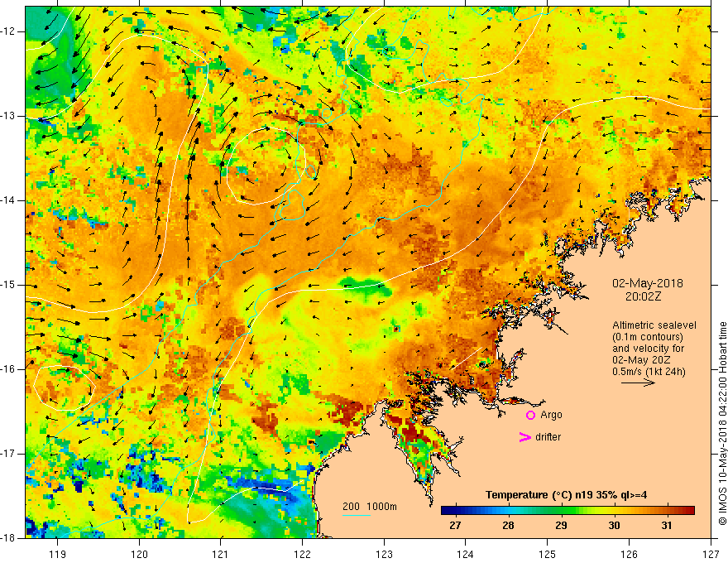
Task: Click the latitude axis label -13
Action: tap(8, 116)
